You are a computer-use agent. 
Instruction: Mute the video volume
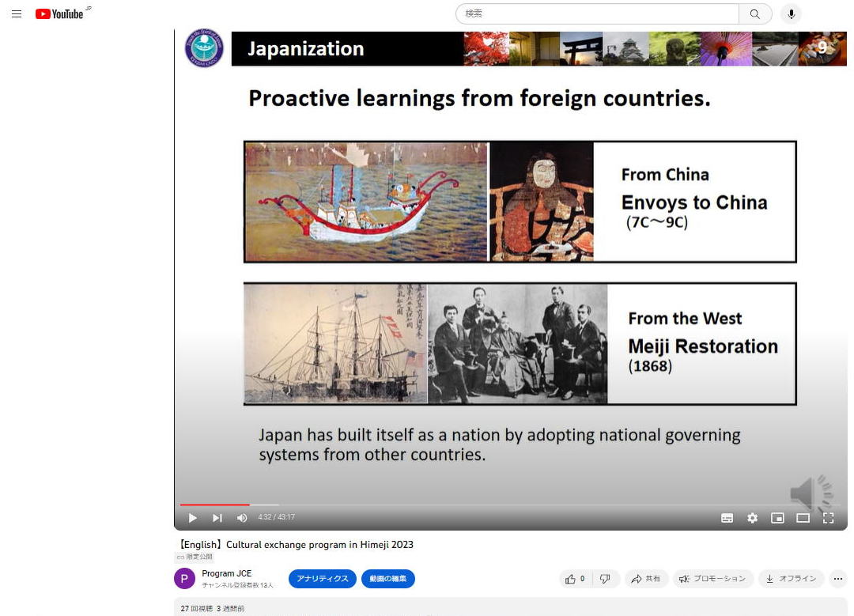[242, 518]
